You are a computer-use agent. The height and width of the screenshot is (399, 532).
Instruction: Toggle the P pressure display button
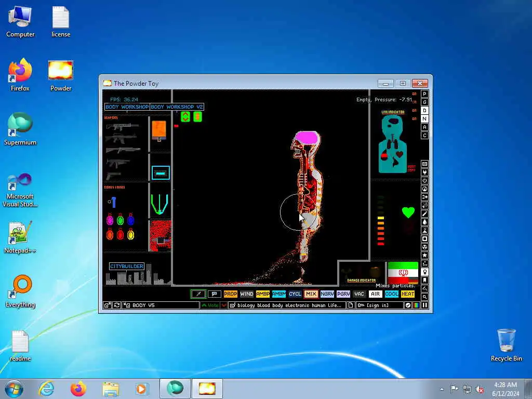click(424, 94)
